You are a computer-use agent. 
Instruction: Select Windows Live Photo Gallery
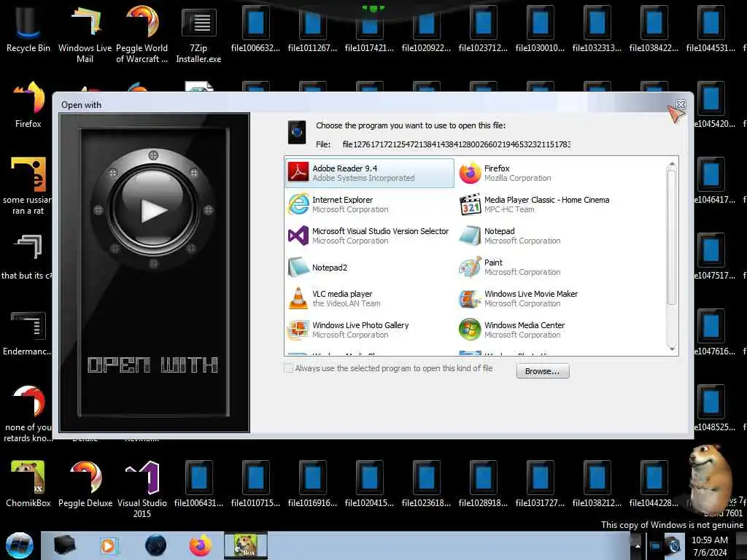tap(370, 330)
